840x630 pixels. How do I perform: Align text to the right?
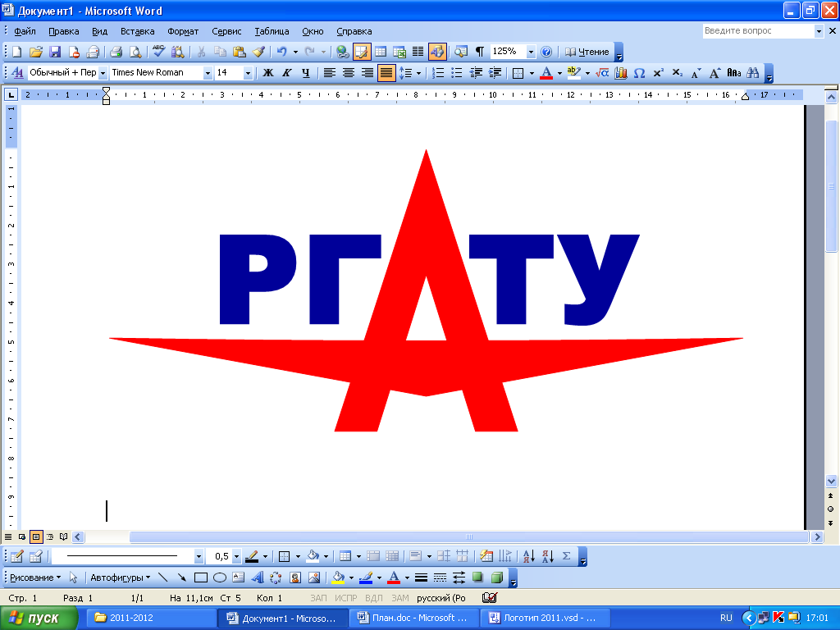(367, 73)
